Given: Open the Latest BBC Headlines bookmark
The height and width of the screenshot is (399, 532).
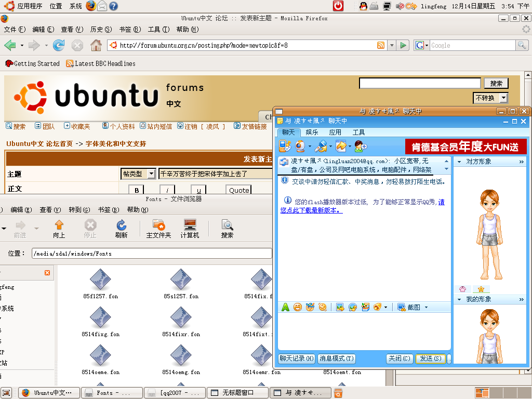Looking at the screenshot, I should tap(101, 63).
